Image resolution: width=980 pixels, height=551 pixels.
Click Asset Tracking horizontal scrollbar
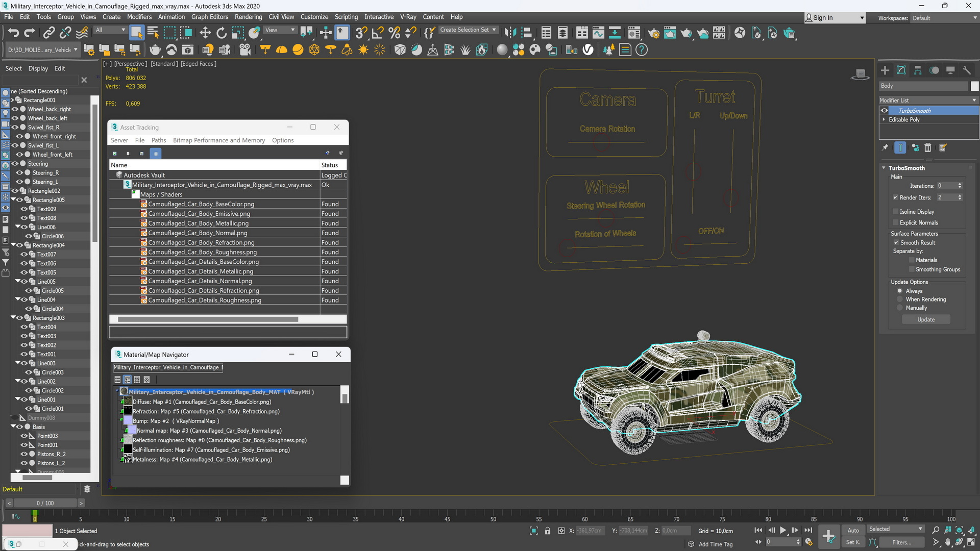tap(208, 319)
